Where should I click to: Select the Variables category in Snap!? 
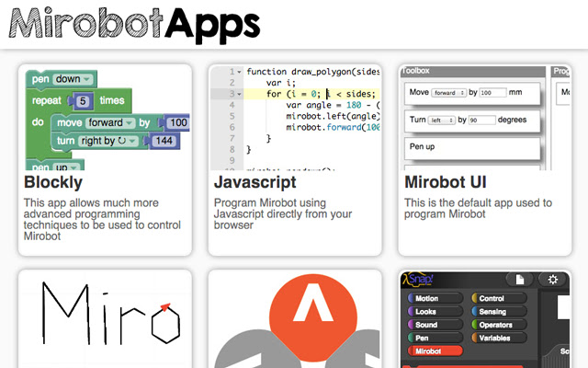[x=499, y=338]
